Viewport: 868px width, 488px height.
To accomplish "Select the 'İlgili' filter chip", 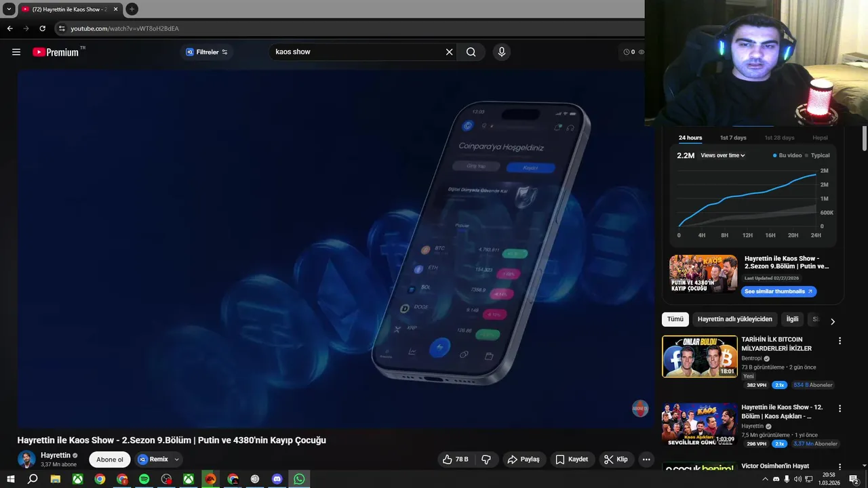I will point(792,319).
